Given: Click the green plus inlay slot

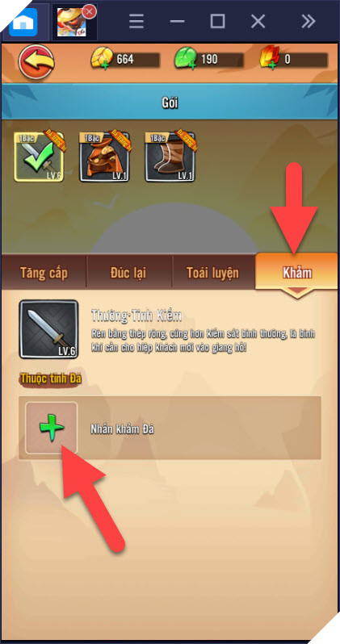Looking at the screenshot, I should [x=52, y=428].
